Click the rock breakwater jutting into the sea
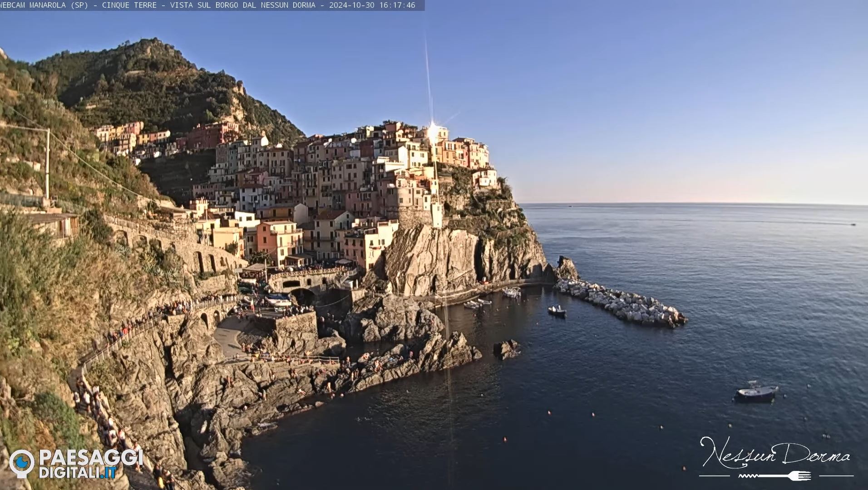This screenshot has height=490, width=868. tap(622, 301)
